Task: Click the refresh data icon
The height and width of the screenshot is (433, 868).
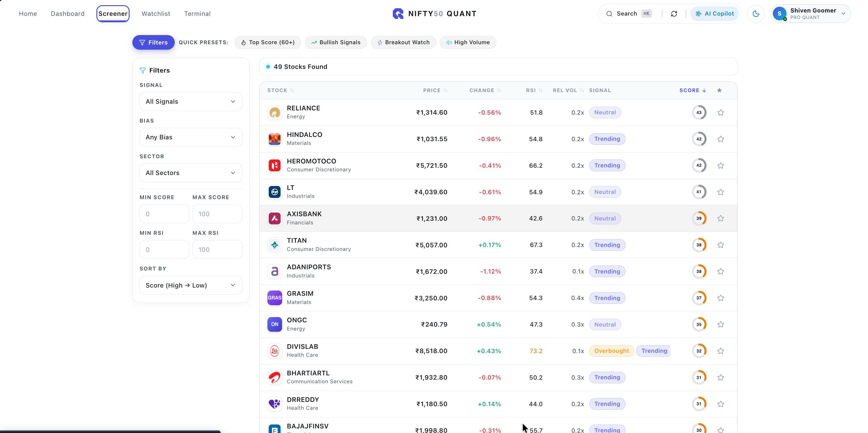Action: coord(674,14)
